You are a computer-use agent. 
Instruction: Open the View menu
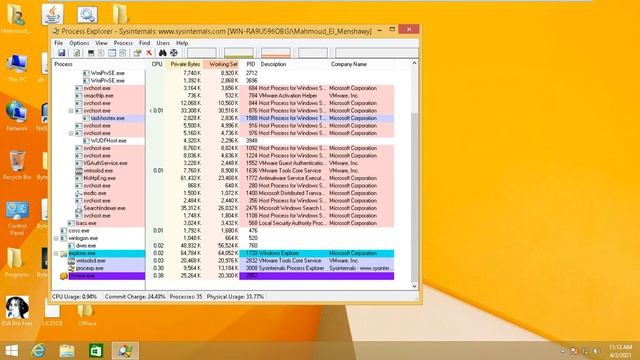click(101, 43)
